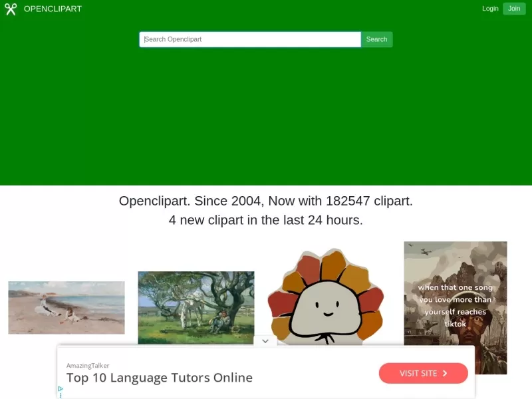Click the OPENCLIPART header link
This screenshot has height=399, width=532.
[53, 9]
